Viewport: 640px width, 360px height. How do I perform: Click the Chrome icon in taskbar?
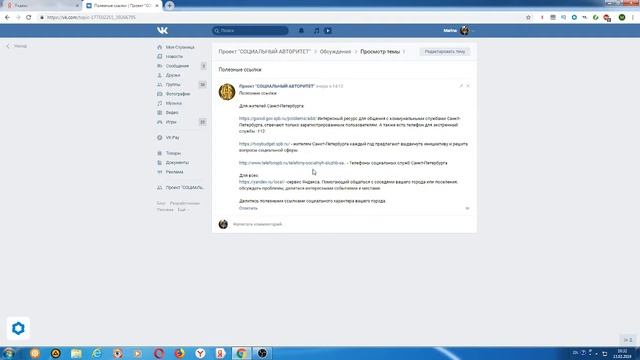[x=241, y=353]
